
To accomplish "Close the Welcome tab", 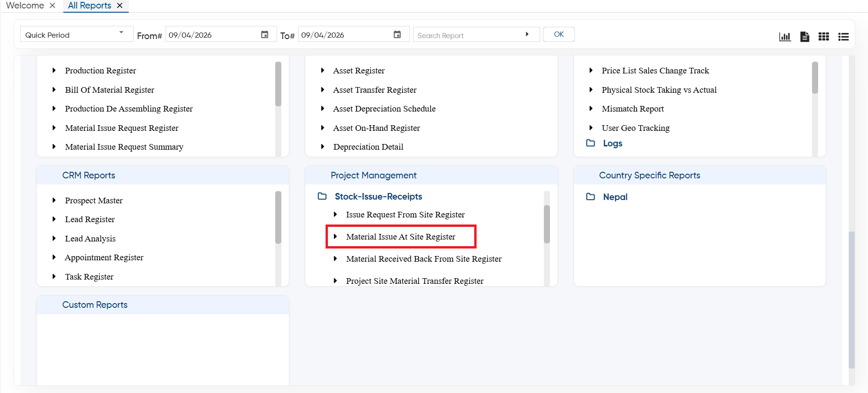I will [52, 6].
